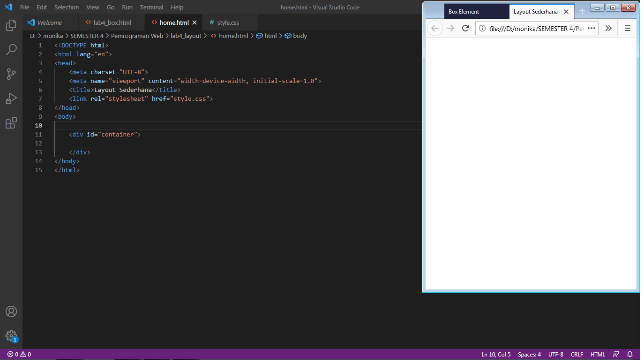The image size is (644, 364).
Task: Click the Ln 10, Col 5 cursor position
Action: tap(496, 355)
